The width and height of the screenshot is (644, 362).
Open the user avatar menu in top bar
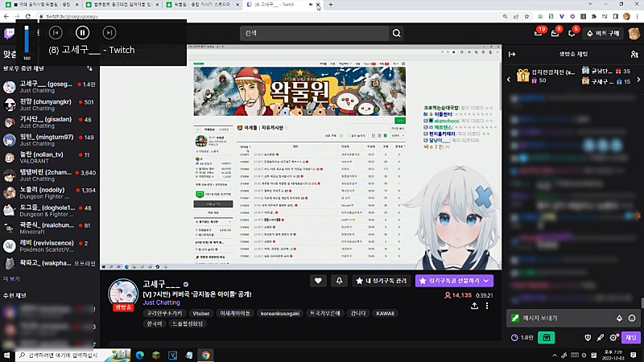click(x=634, y=33)
